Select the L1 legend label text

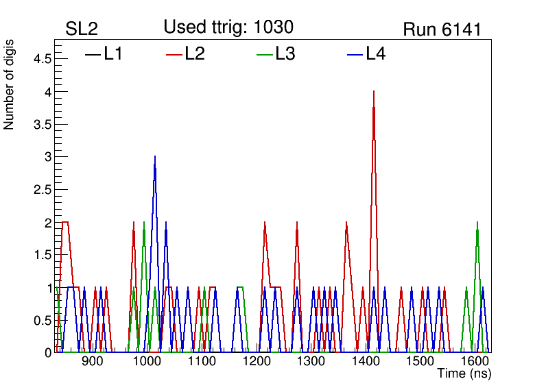113,54
